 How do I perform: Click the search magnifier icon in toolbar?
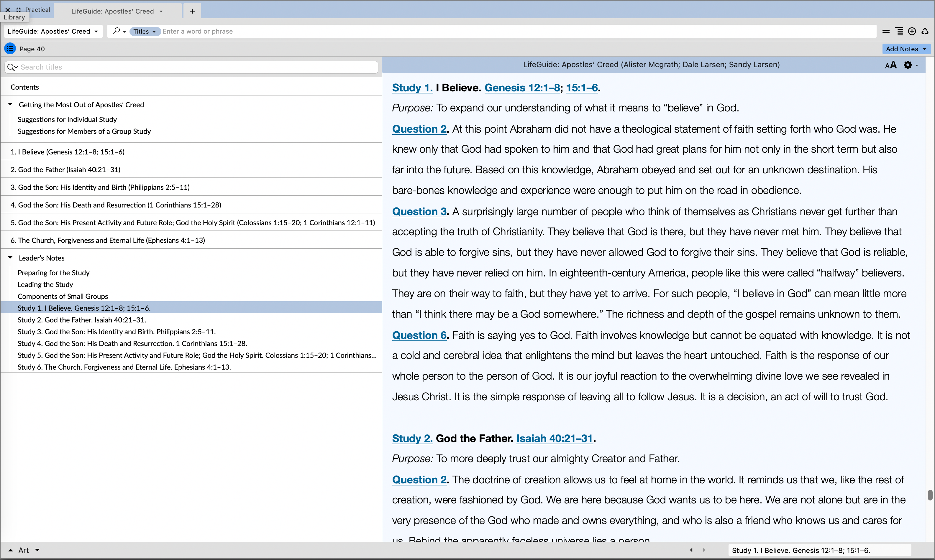116,31
